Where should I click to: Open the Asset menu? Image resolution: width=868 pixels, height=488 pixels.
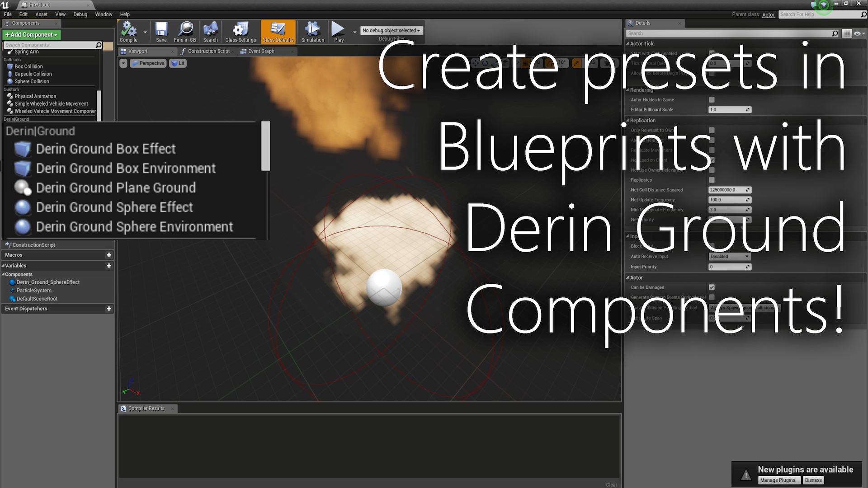tap(41, 14)
